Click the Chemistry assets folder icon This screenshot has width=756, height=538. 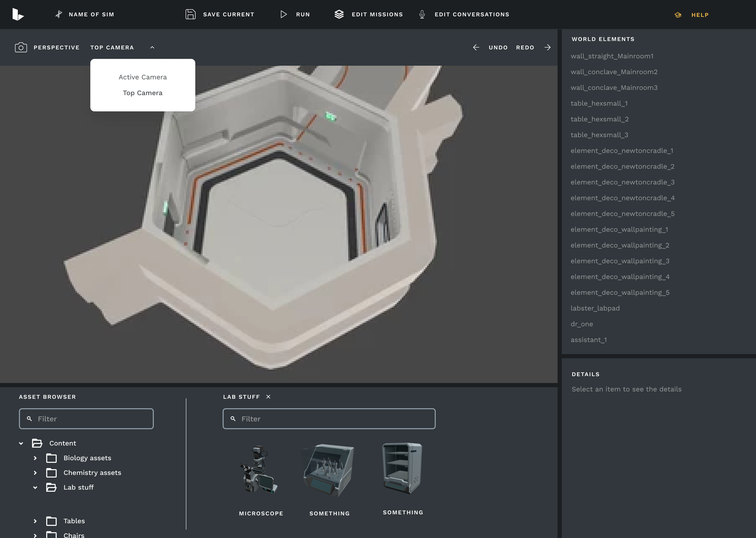(x=51, y=473)
